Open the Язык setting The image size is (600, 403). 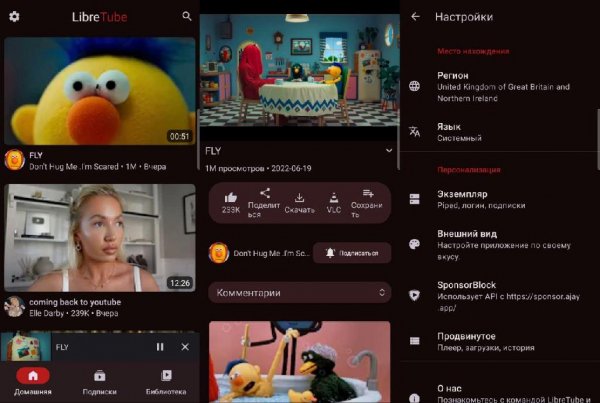point(500,132)
